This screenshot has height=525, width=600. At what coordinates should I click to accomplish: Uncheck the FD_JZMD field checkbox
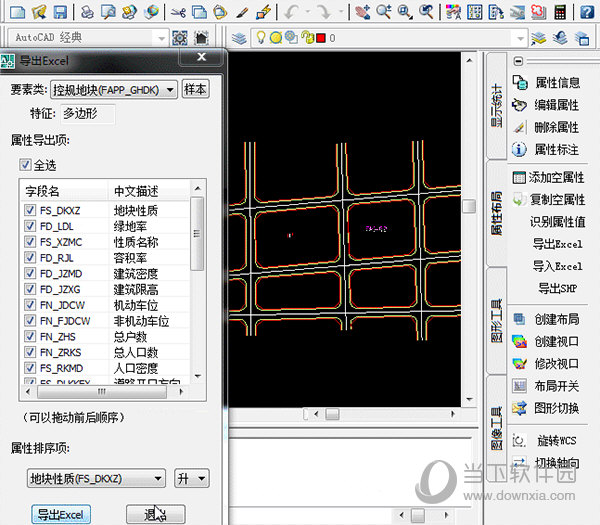pyautogui.click(x=30, y=273)
